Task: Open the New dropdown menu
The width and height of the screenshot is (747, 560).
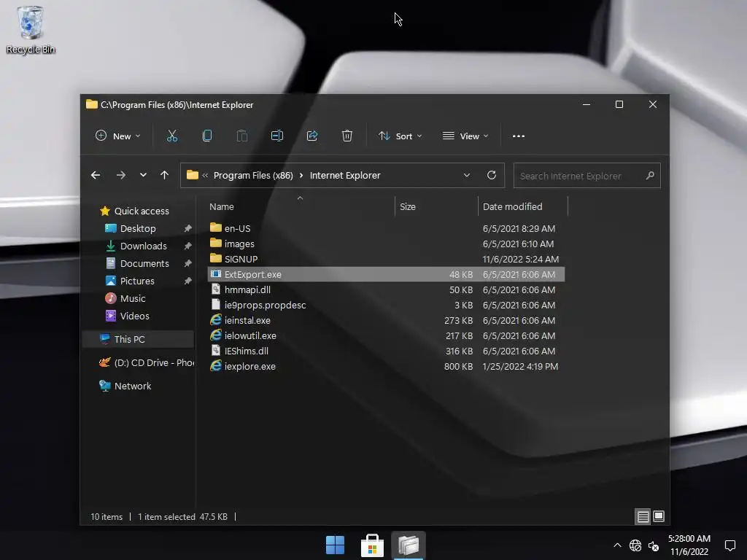Action: coord(117,136)
